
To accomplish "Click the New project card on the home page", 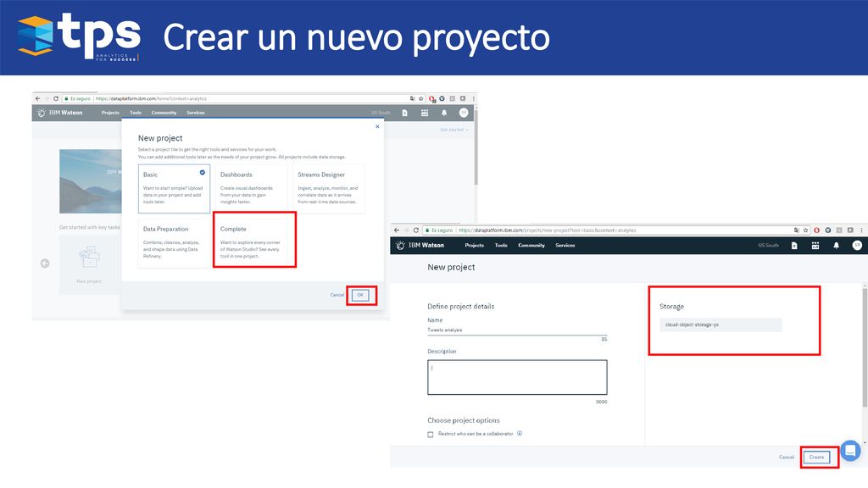I will 89,264.
